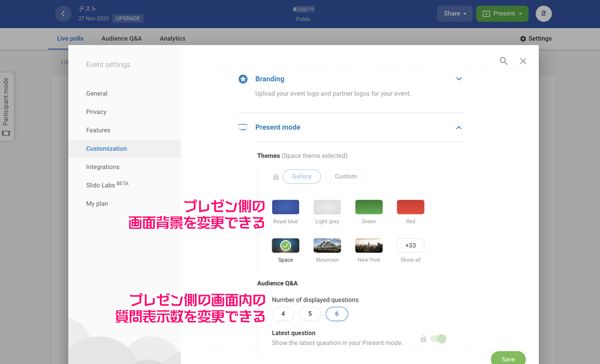Viewport: 600px width, 364px height.
Task: Click the lock icon beside Latest question toggle
Action: tap(423, 339)
